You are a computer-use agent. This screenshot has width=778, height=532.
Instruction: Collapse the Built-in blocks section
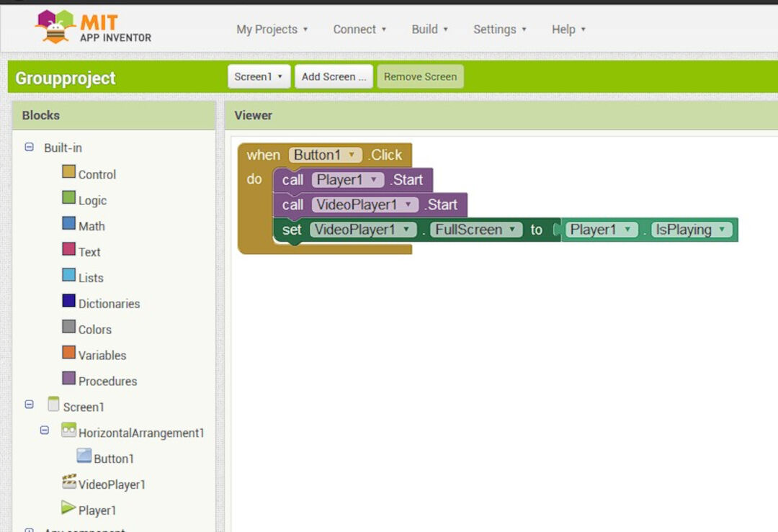click(30, 148)
